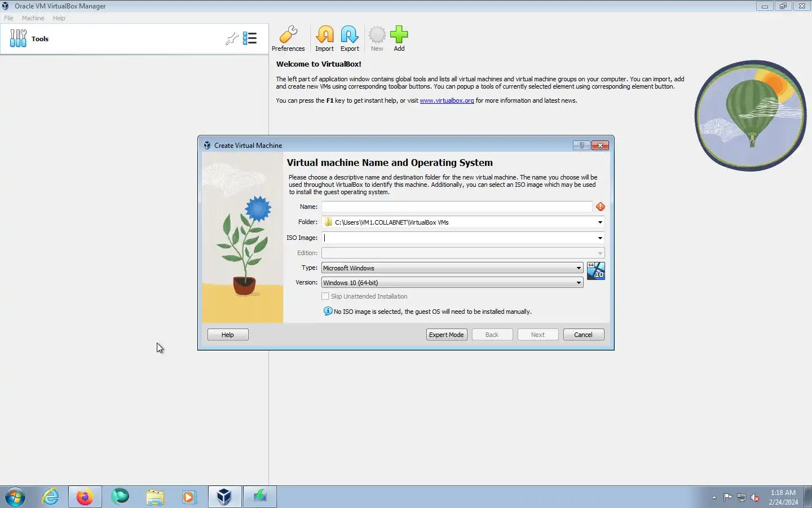Screen dimensions: 812x508
Task: Click the Back button
Action: tap(492, 335)
